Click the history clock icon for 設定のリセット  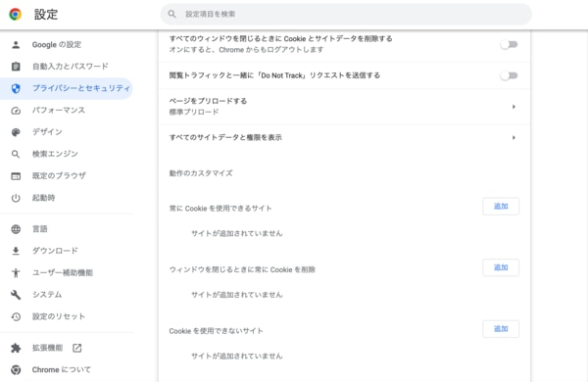coord(16,316)
